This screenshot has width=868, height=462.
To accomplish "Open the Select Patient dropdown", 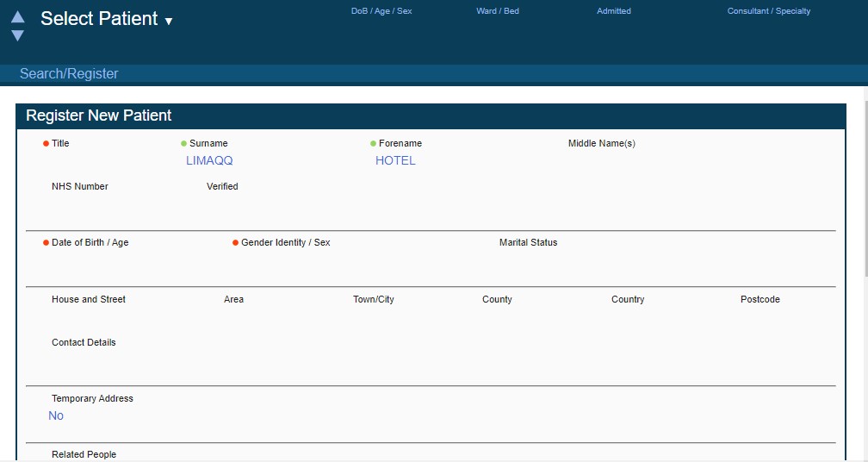I will point(107,19).
